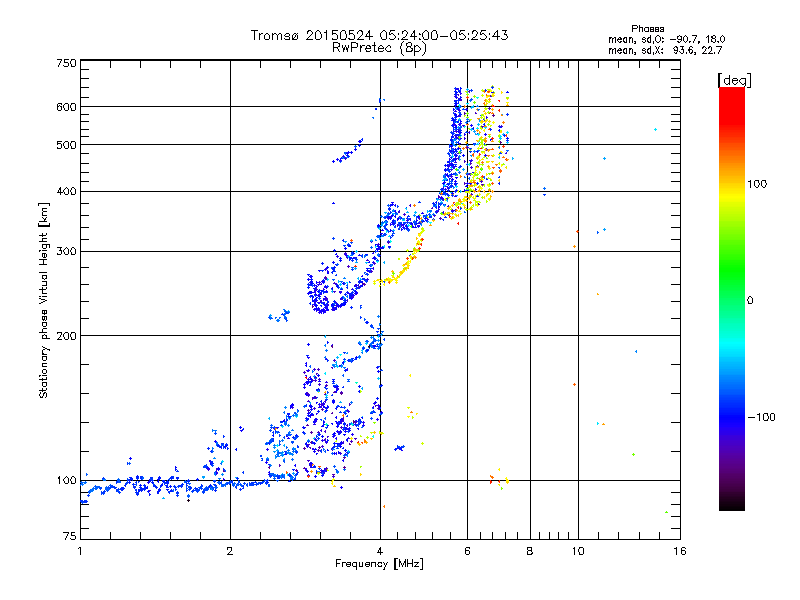Screen dimensions: 800x600
Task: Click the x-axis tick label '10'
Action: 578,551
